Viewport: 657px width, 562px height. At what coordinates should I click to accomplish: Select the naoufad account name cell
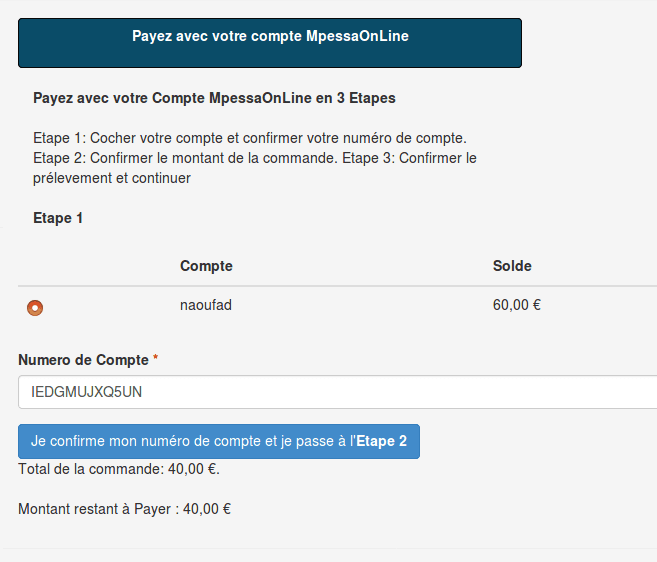206,305
